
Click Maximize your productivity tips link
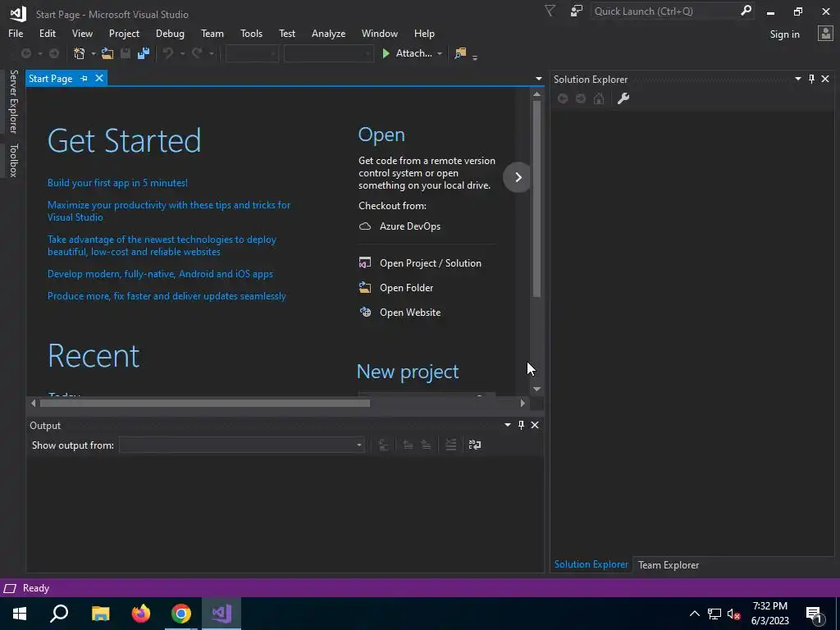pyautogui.click(x=169, y=211)
